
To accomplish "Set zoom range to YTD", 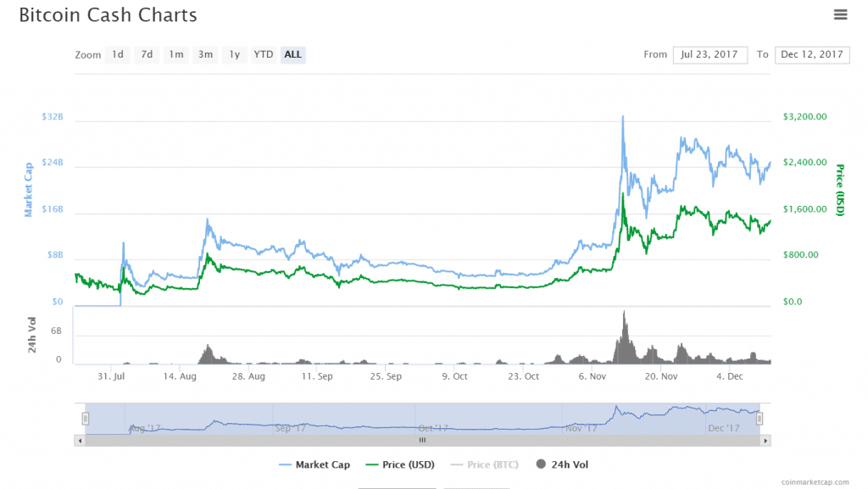I will pyautogui.click(x=264, y=54).
